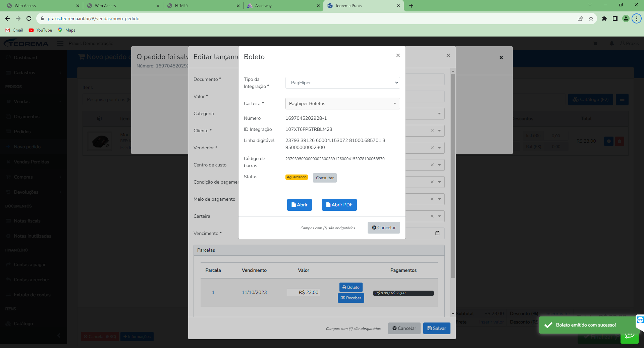
Task: Clear the Carteira field in lançamento form
Action: pyautogui.click(x=432, y=216)
